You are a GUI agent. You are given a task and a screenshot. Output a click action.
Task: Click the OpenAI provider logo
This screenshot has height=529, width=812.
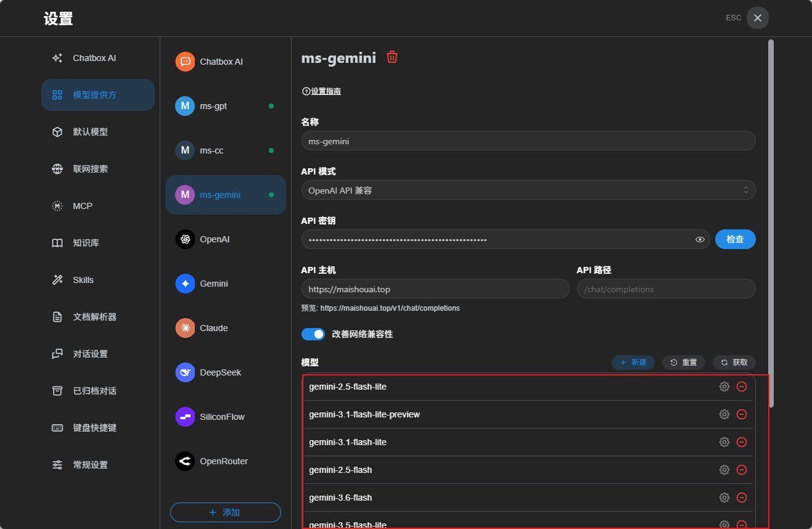[185, 239]
